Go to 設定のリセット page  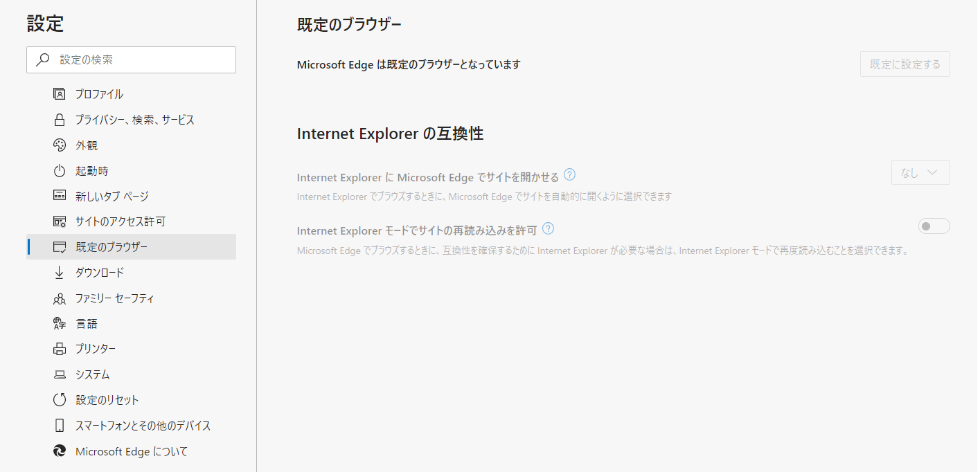pyautogui.click(x=131, y=400)
